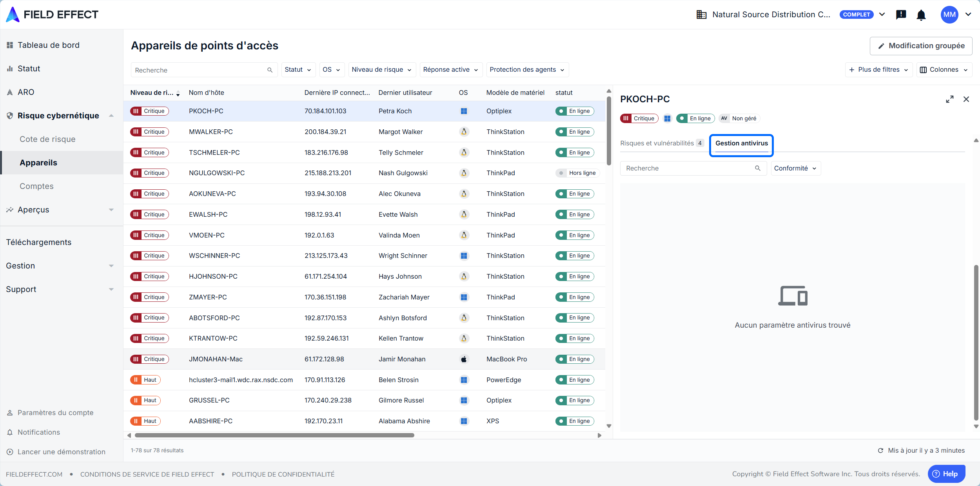Click the refresh icon by update time
This screenshot has height=486, width=980.
880,450
